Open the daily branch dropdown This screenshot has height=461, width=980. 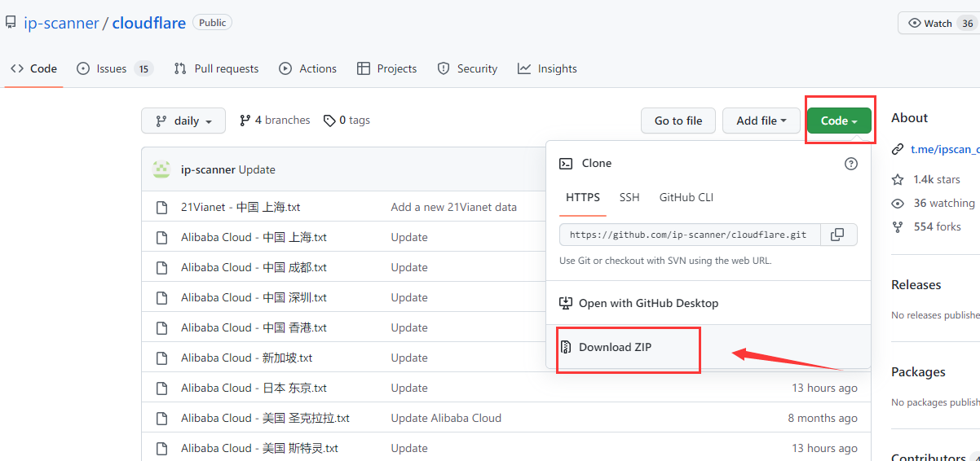coord(183,121)
